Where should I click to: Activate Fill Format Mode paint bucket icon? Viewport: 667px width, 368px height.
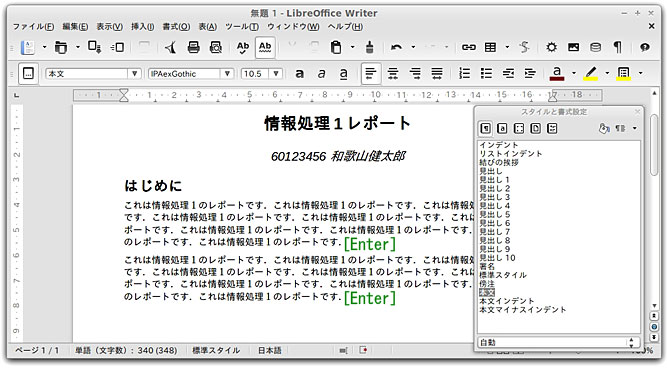604,128
